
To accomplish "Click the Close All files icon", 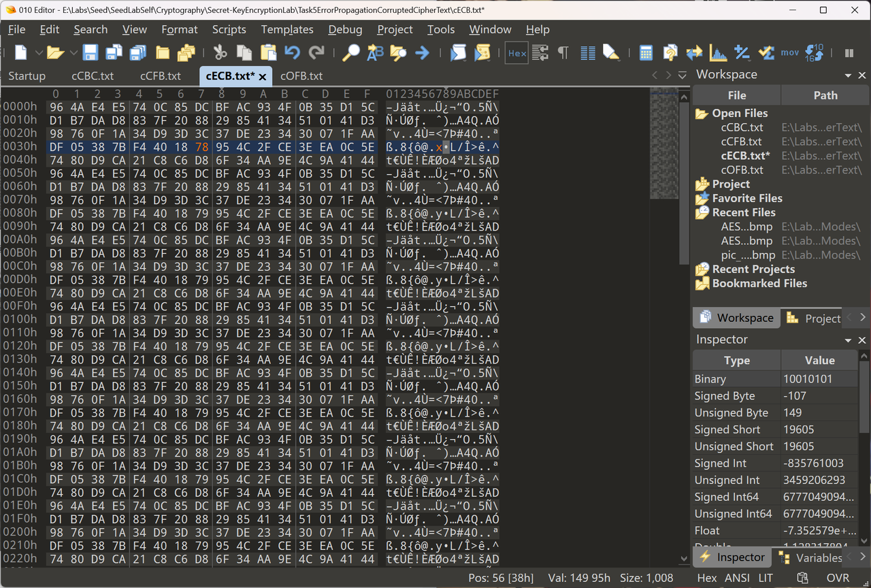I will pos(186,52).
